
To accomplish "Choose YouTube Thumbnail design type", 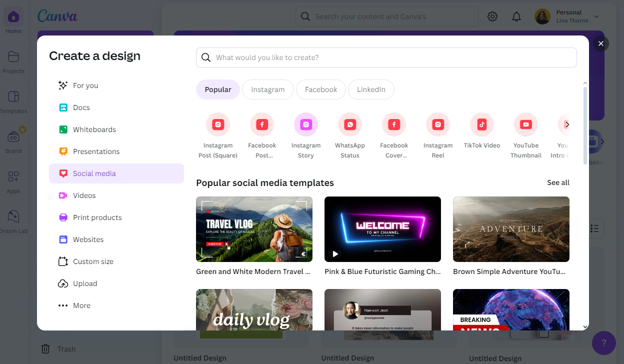I will [526, 135].
